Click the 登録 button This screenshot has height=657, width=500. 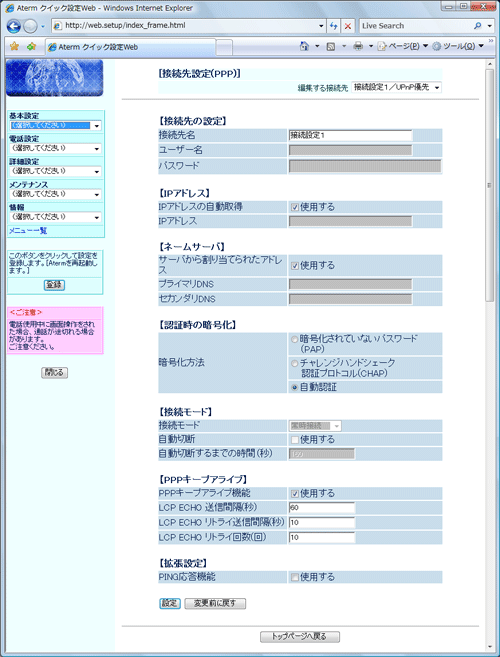point(54,285)
